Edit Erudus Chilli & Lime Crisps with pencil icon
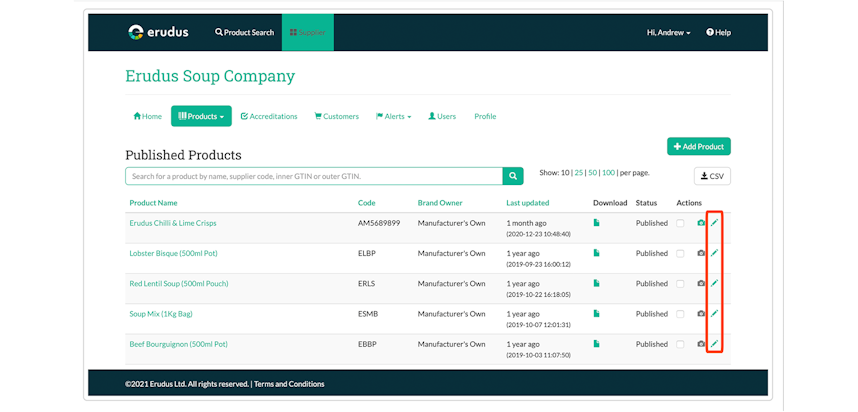This screenshot has width=858, height=412. pyautogui.click(x=714, y=223)
